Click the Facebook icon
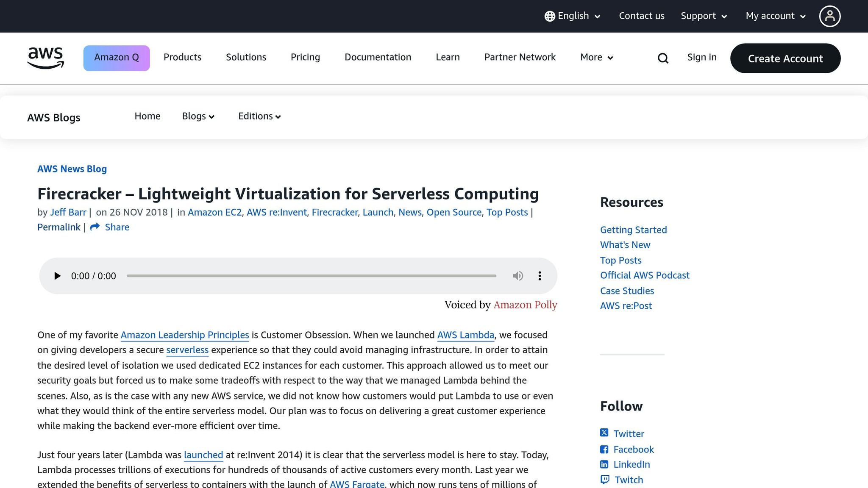This screenshot has height=488, width=868. (x=604, y=449)
